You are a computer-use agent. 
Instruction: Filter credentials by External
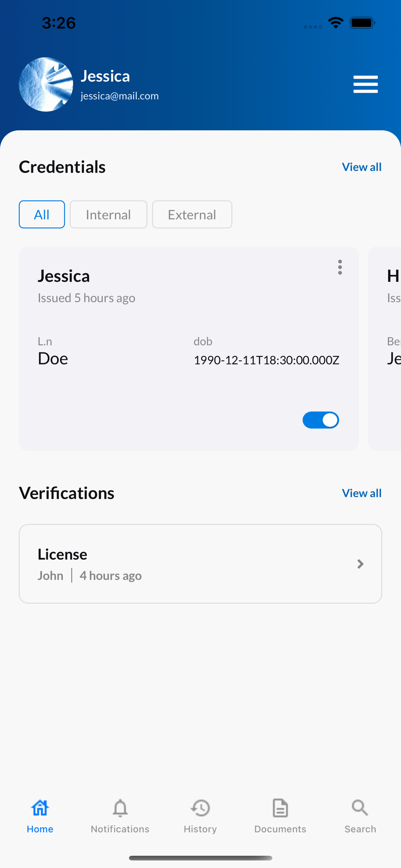click(x=192, y=214)
